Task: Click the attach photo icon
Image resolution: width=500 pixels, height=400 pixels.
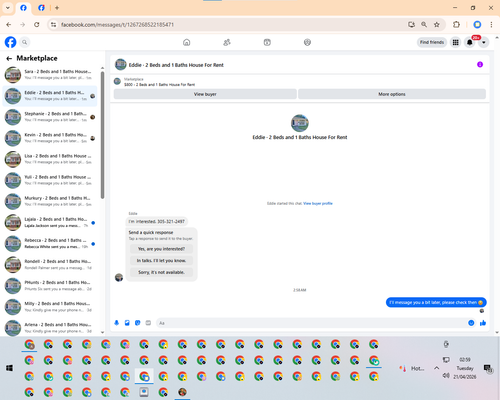Action: 127,323
